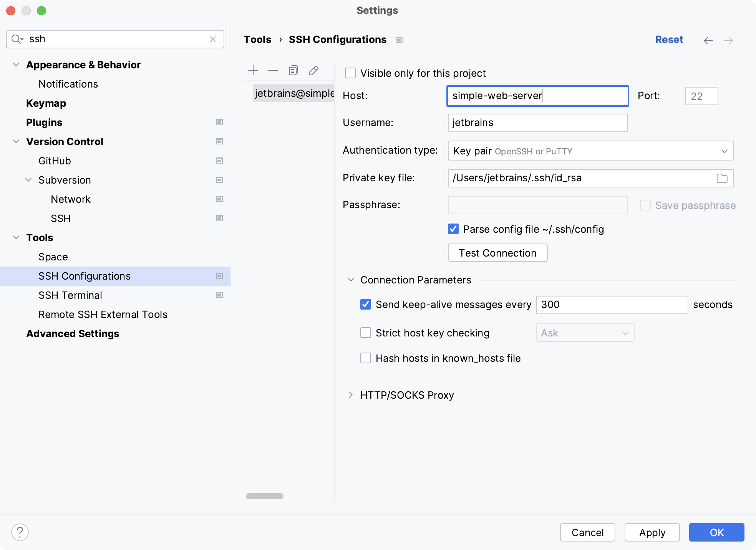
Task: Duplicate the jetbrains@simple configuration
Action: (x=293, y=71)
